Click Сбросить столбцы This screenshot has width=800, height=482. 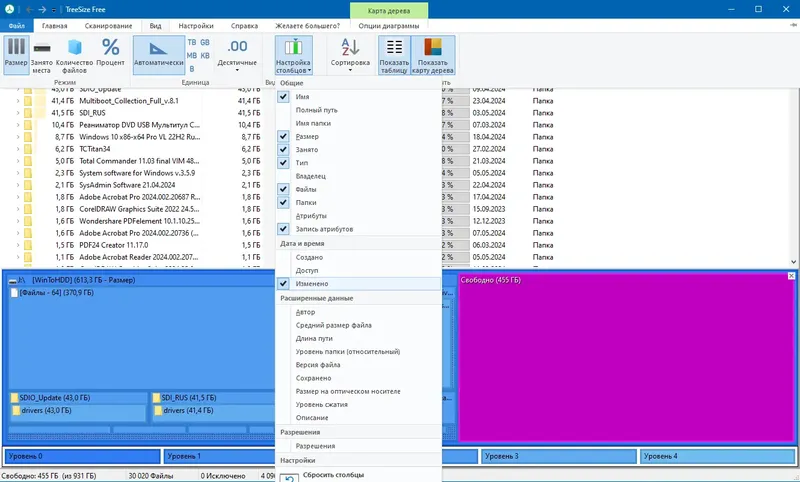333,475
